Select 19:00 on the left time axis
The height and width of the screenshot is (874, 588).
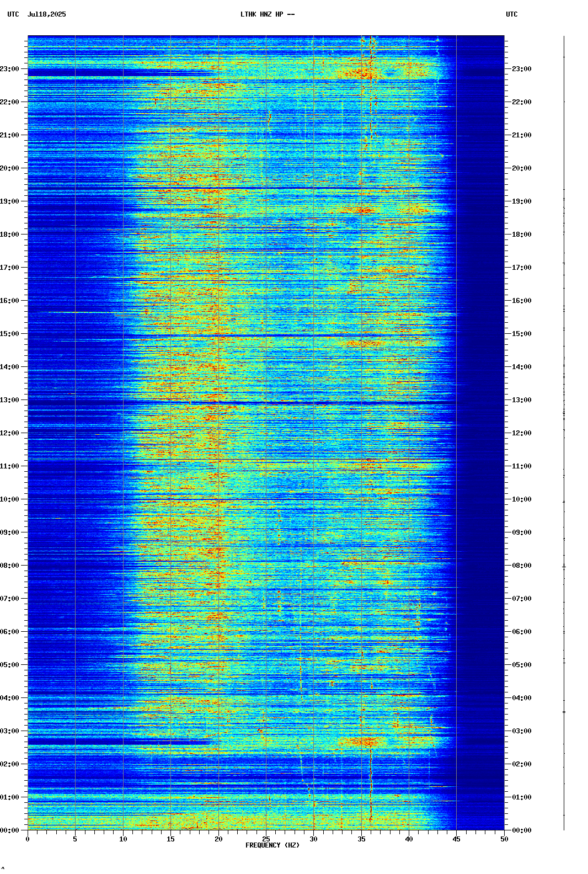point(9,201)
